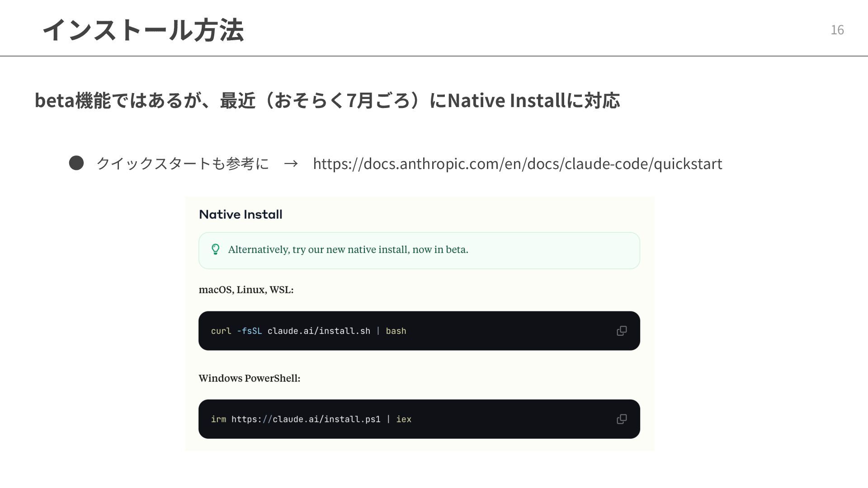
Task: Click the 'クイックスタートも参考に' bullet text
Action: [183, 163]
